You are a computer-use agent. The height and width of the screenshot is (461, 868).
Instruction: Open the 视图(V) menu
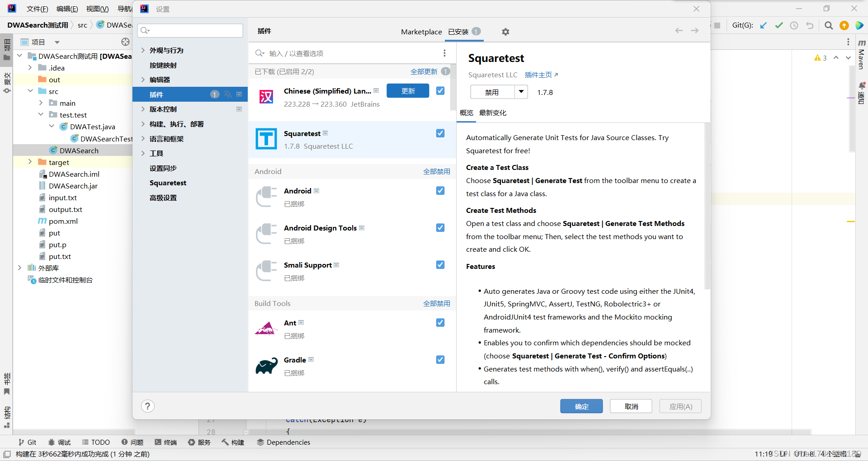click(97, 9)
